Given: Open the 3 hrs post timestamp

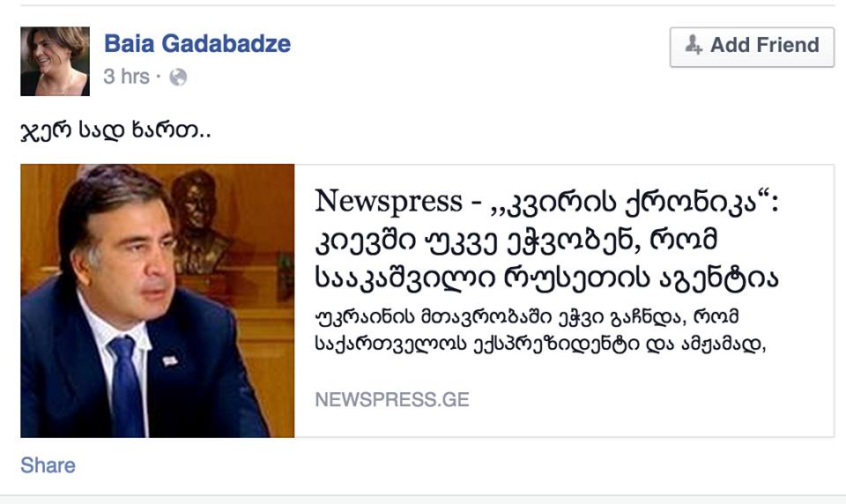Looking at the screenshot, I should (126, 77).
